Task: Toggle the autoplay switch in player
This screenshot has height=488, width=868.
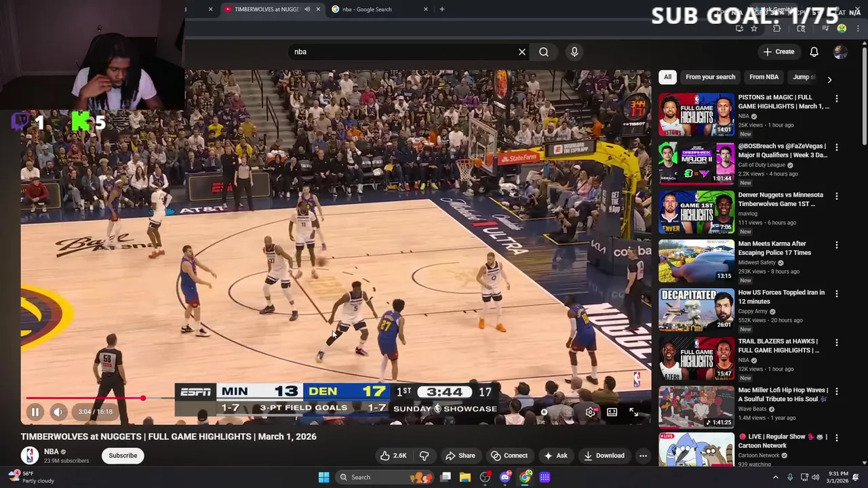Action: [x=545, y=411]
